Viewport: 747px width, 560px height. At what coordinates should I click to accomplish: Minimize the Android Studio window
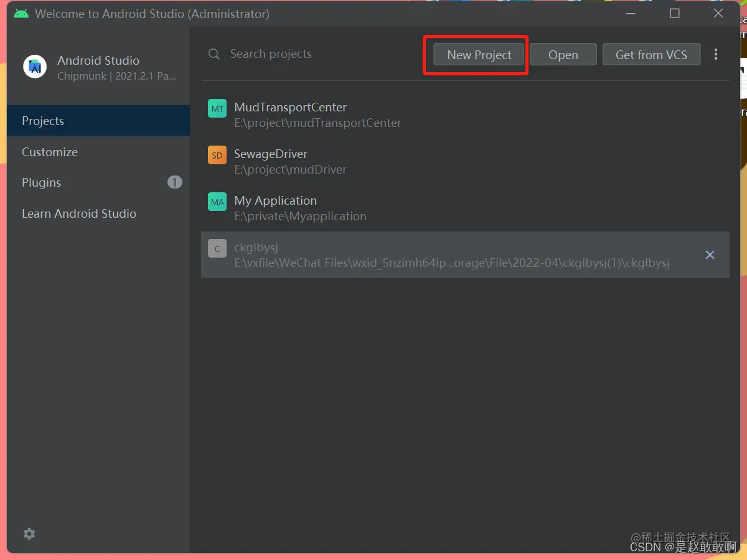[631, 13]
